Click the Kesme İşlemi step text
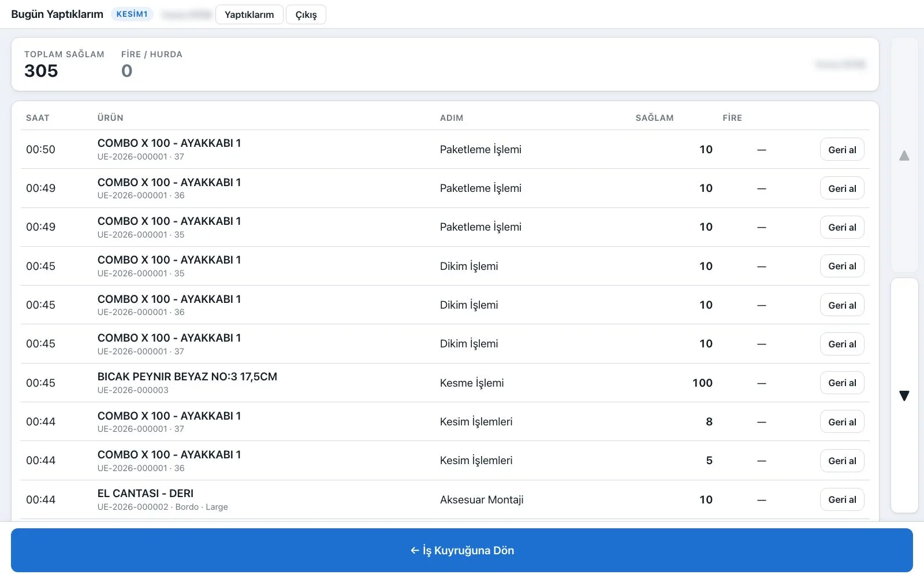 (x=472, y=383)
